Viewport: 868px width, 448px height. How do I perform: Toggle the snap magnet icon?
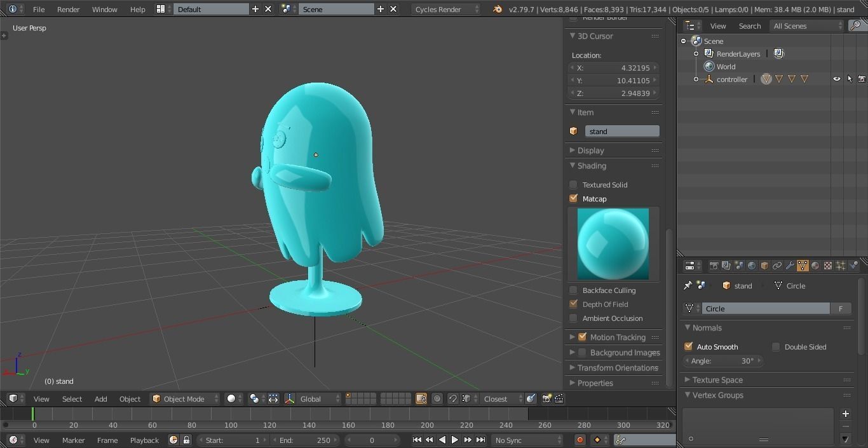coord(453,398)
